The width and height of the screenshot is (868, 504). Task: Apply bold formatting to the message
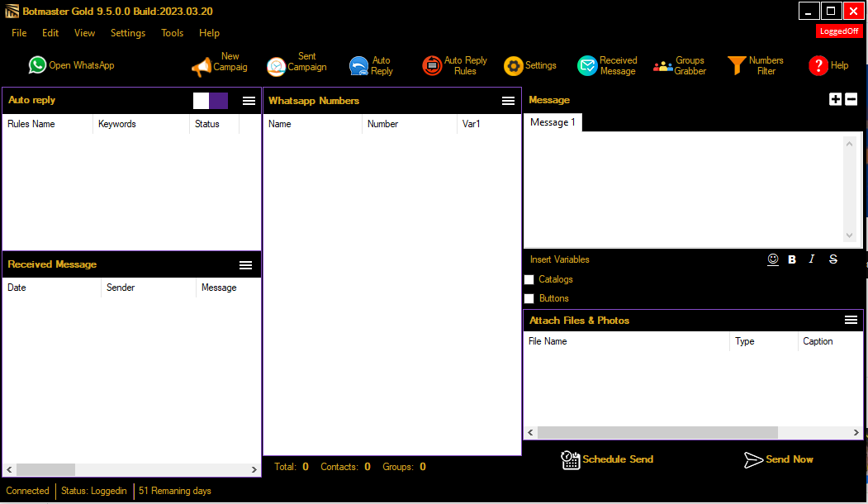(791, 259)
